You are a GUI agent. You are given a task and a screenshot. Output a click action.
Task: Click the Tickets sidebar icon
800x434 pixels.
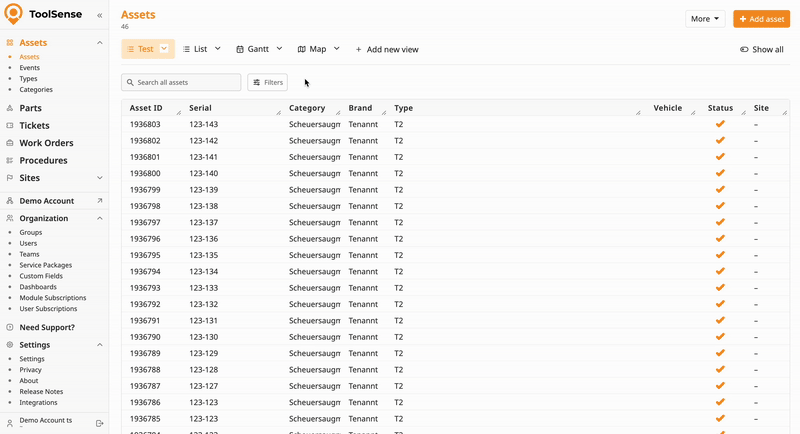10,125
